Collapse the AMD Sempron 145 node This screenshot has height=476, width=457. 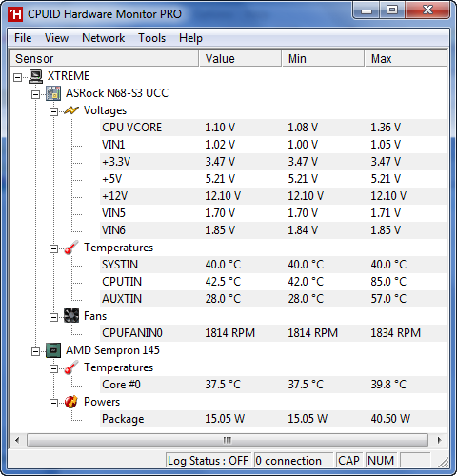(36, 351)
